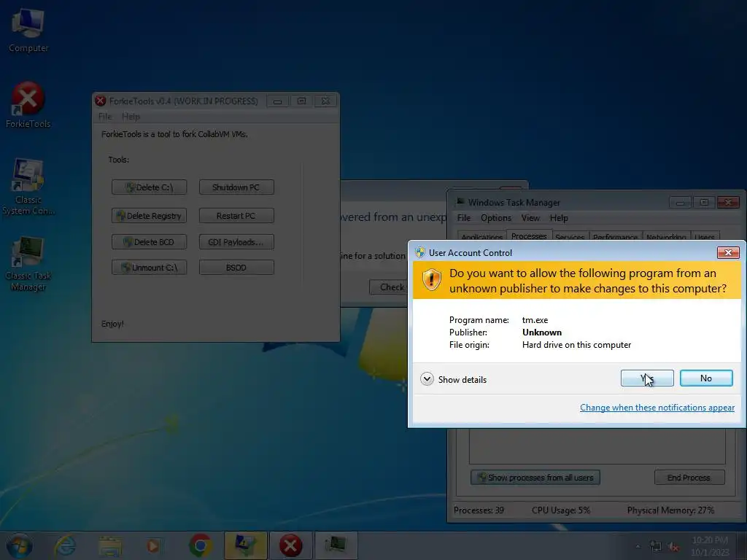The height and width of the screenshot is (560, 747).
Task: Open the File menu in Task Manager
Action: coord(463,218)
